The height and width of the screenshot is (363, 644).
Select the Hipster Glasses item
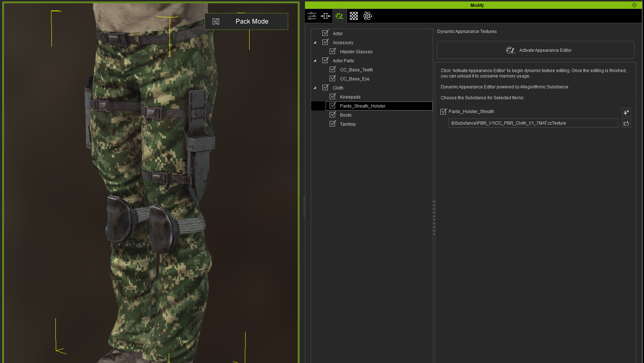[x=356, y=52]
